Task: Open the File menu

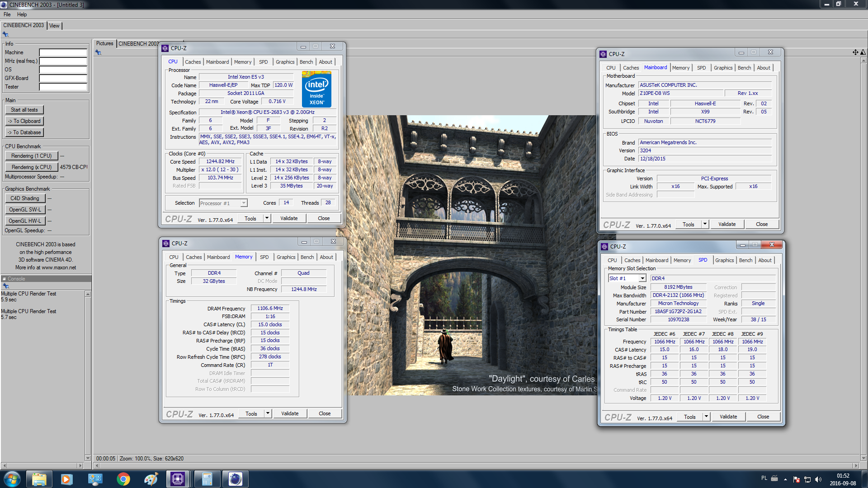Action: click(7, 14)
